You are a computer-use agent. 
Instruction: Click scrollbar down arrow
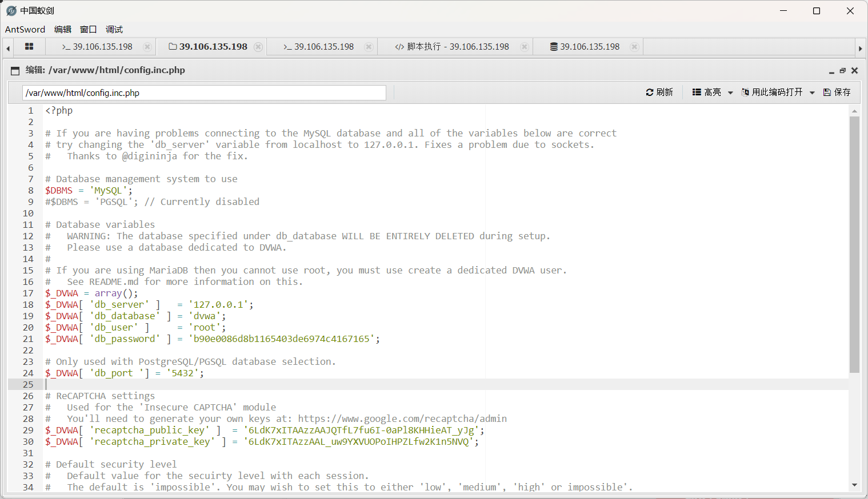[x=854, y=485]
